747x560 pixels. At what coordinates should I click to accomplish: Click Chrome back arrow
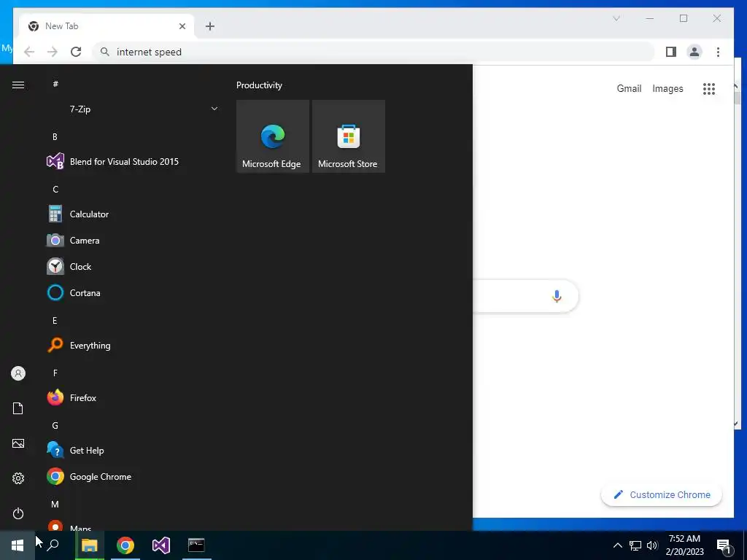tap(29, 52)
